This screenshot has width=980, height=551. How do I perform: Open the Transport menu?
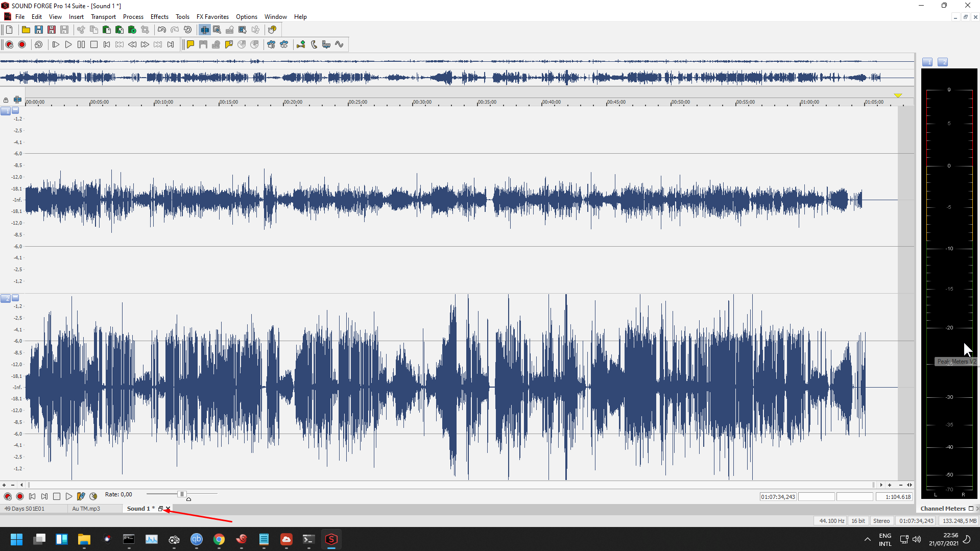(103, 17)
